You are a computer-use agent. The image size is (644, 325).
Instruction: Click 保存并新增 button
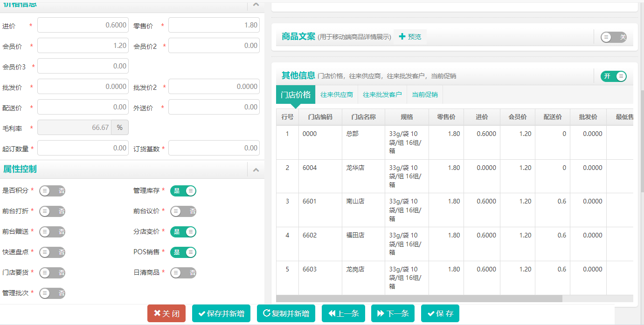coord(222,313)
